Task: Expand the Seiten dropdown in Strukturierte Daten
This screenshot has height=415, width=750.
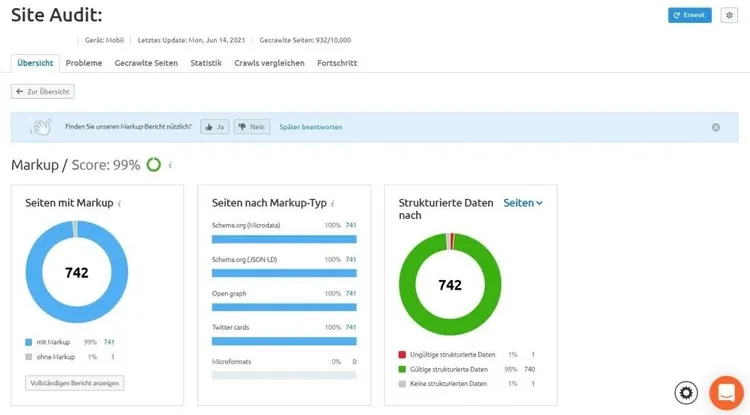Action: click(523, 203)
